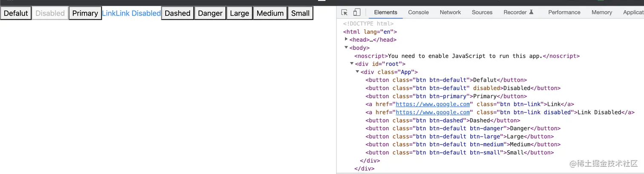Select the btn-medium button source line
Image resolution: width=644 pixels, height=174 pixels.
point(463,145)
